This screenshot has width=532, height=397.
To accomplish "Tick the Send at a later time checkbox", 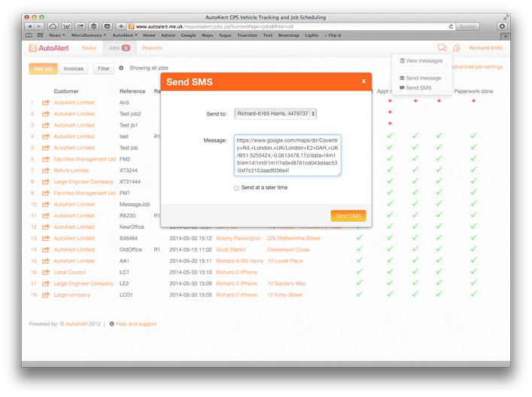I will (236, 188).
